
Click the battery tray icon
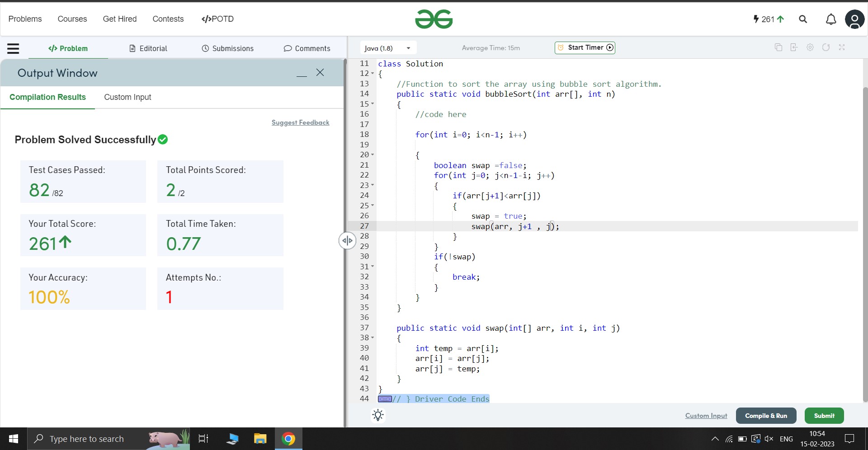(742, 439)
